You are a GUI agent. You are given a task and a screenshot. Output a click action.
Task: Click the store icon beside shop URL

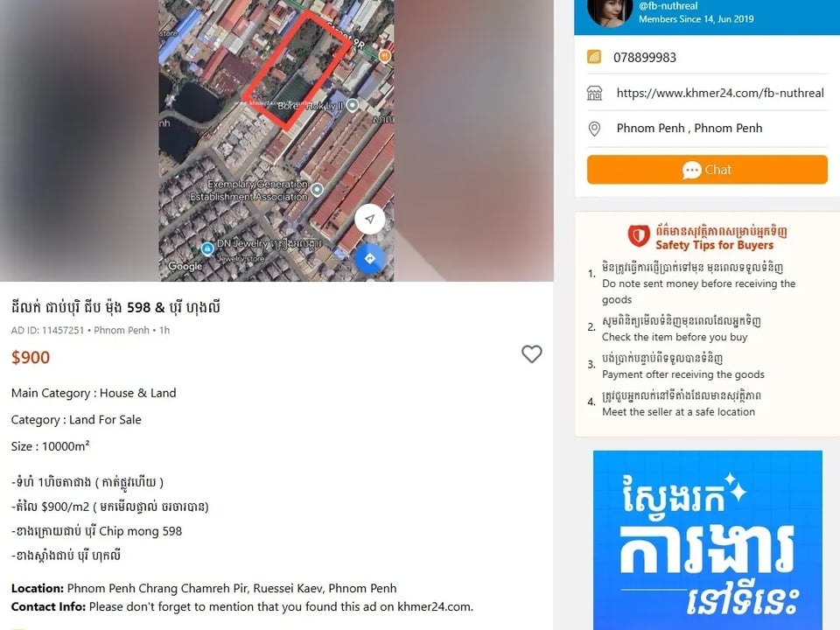coord(594,94)
